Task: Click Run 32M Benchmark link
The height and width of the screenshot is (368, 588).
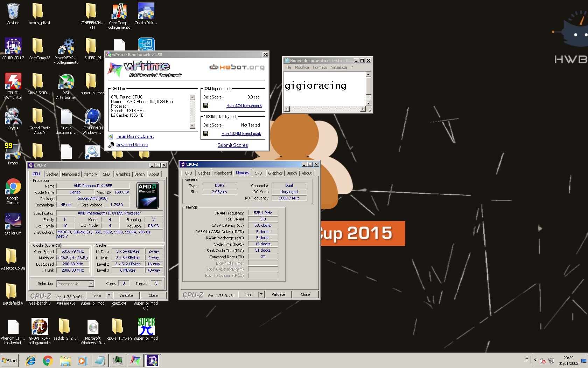Action: point(244,105)
